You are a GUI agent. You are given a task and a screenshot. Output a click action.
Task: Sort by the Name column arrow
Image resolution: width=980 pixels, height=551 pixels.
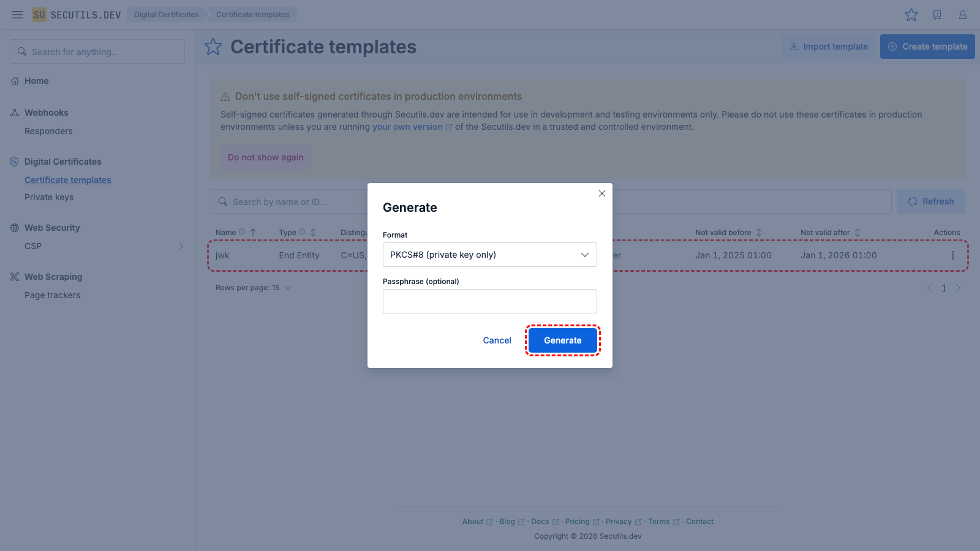[x=253, y=233]
